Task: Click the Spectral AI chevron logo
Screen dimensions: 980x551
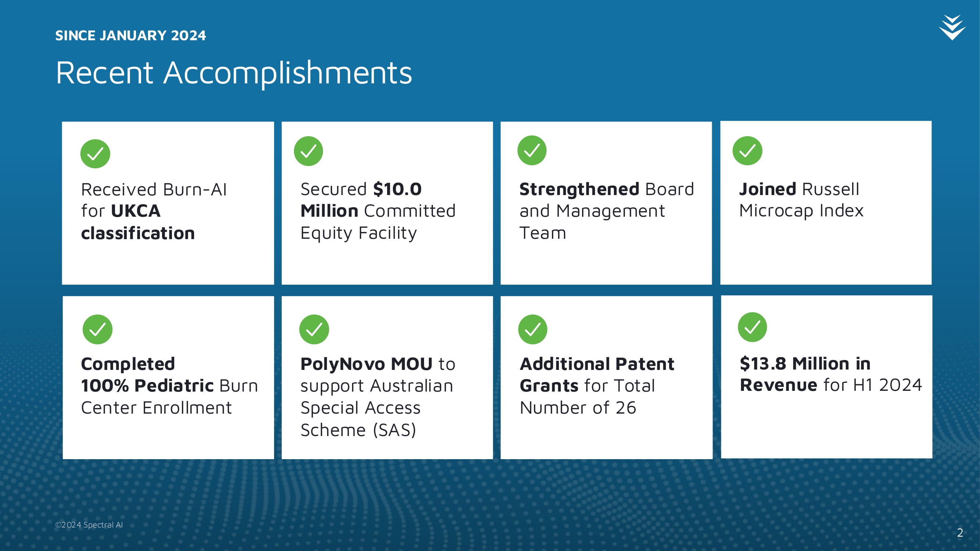Action: point(952,28)
